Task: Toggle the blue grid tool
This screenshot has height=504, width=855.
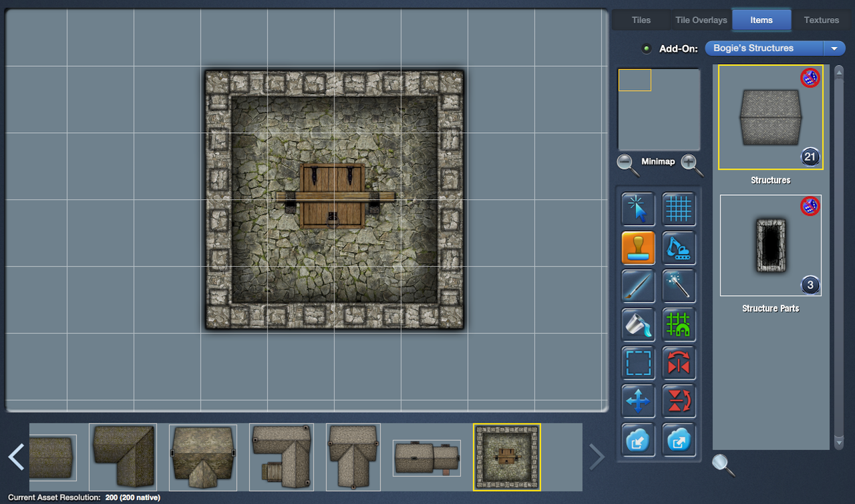Action: 679,209
